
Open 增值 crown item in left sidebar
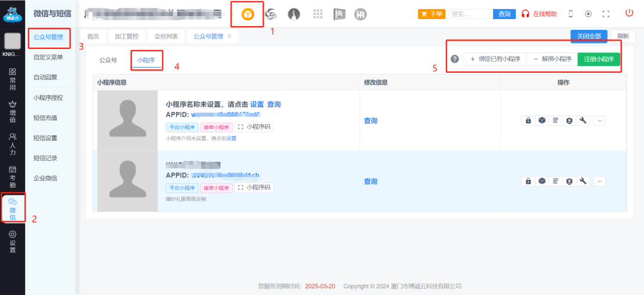point(13,111)
